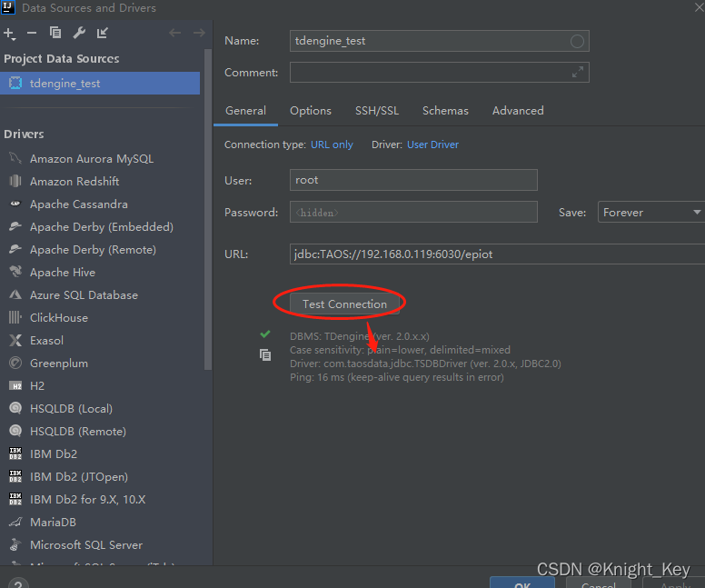This screenshot has height=588, width=705.
Task: Select tdengine_test data source
Action: [x=100, y=84]
